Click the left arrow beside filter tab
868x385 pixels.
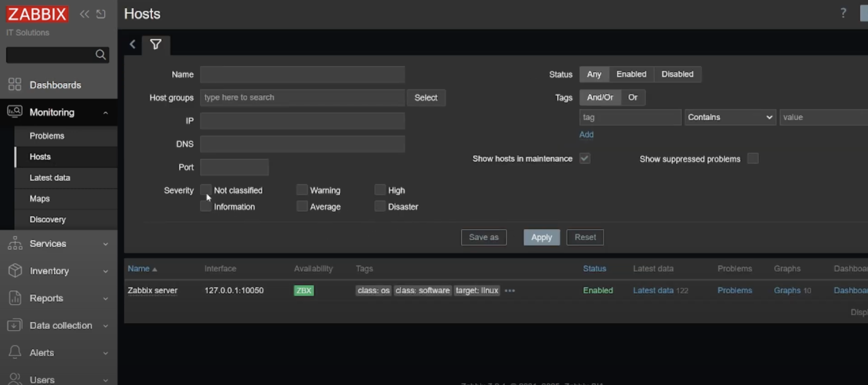coord(132,45)
